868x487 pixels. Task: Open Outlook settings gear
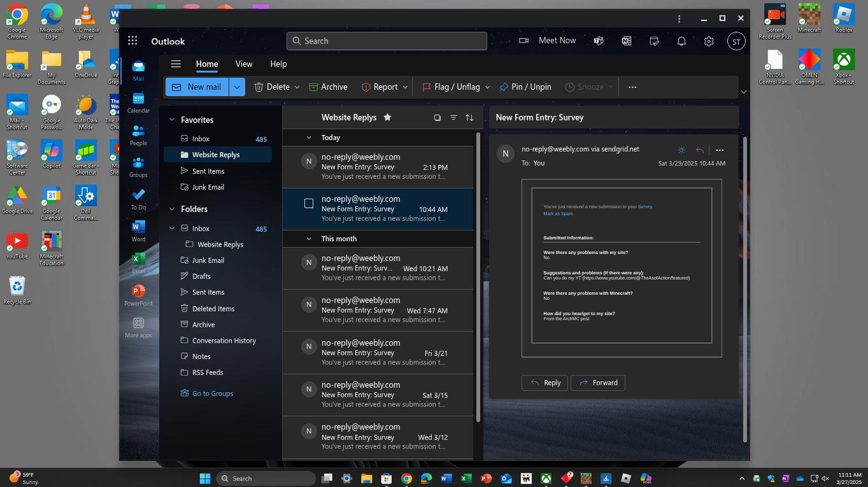(x=709, y=41)
